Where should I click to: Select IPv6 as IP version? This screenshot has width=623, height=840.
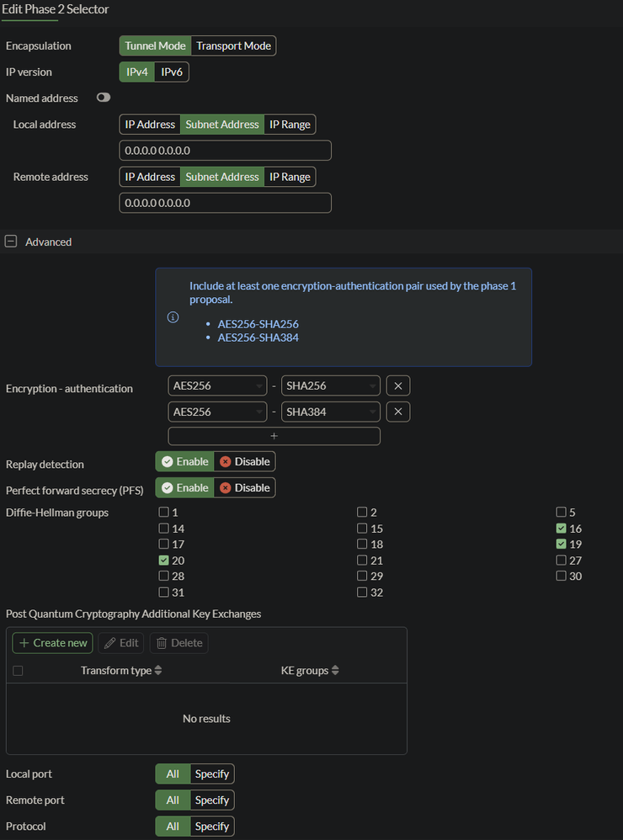[172, 72]
